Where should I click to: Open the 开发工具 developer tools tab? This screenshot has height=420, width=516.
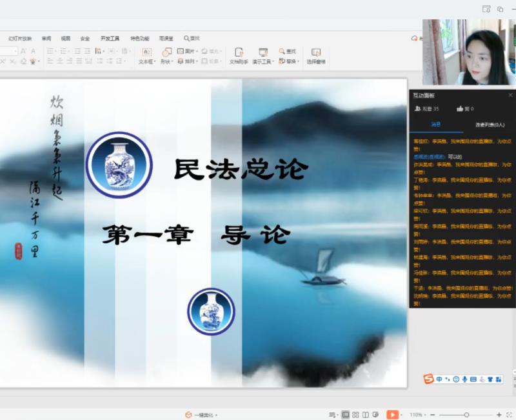tap(110, 39)
